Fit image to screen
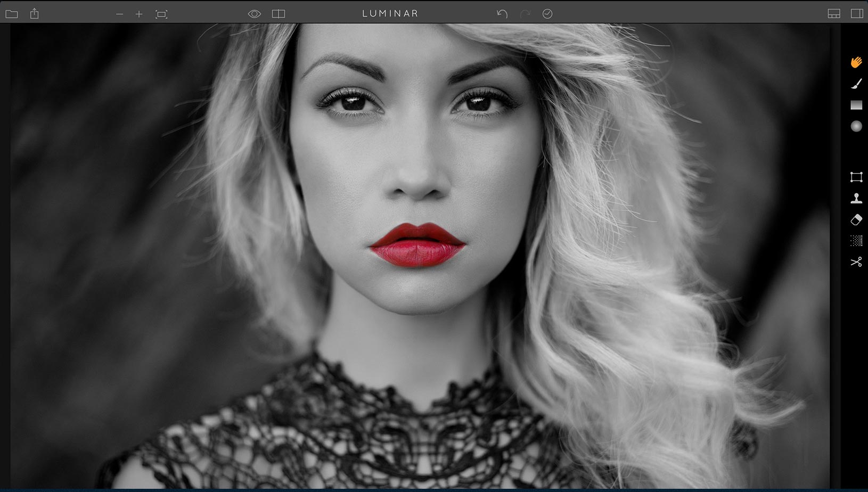The image size is (868, 492). (x=161, y=14)
